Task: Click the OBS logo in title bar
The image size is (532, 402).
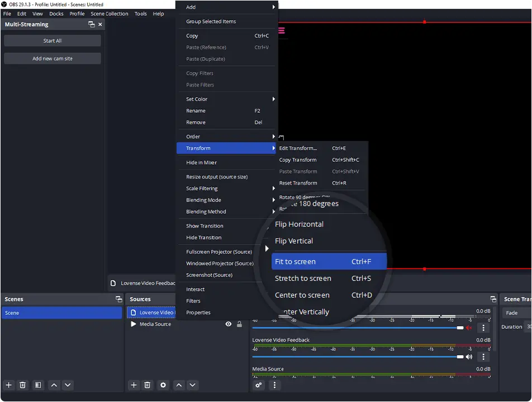Action: click(x=4, y=4)
